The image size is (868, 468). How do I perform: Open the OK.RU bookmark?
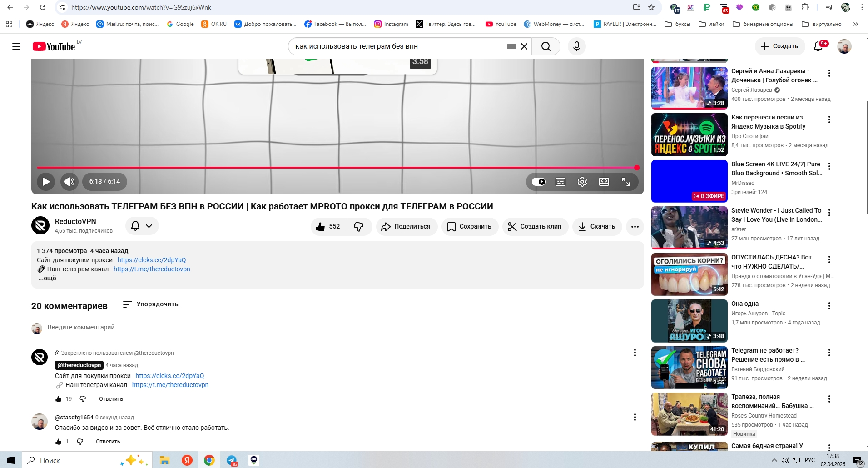pos(214,24)
